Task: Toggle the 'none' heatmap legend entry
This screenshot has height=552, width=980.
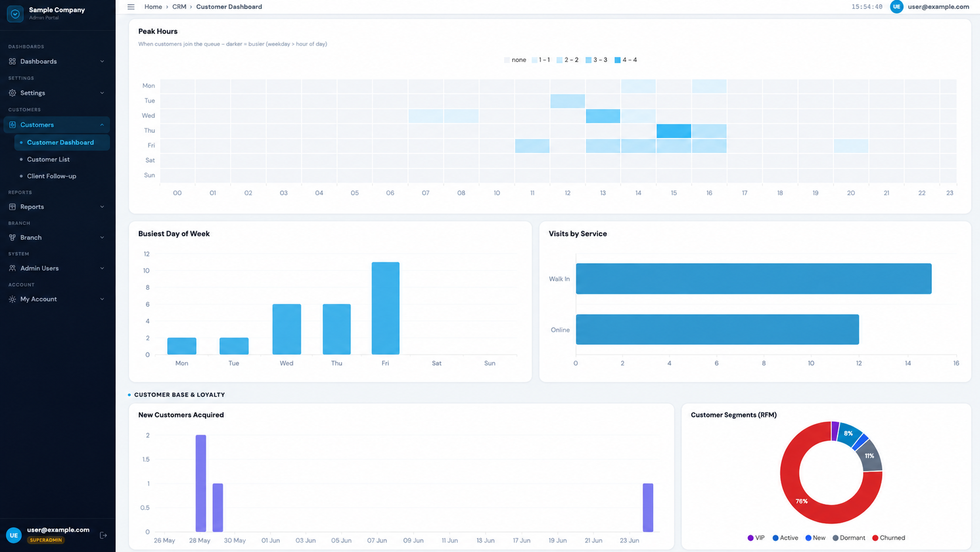Action: (515, 60)
